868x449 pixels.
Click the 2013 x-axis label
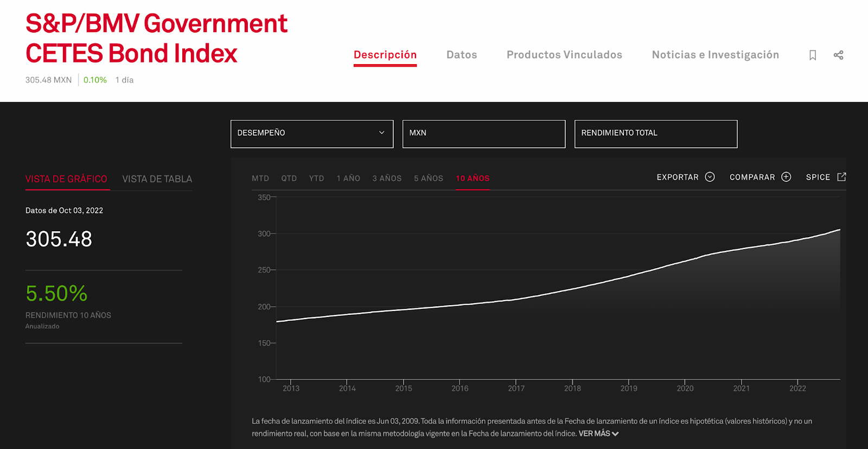tap(291, 388)
